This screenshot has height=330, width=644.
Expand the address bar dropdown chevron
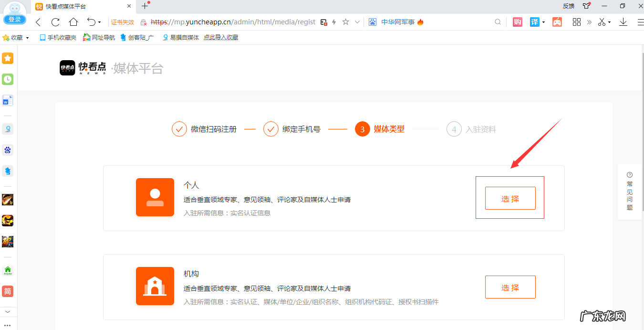pos(357,22)
